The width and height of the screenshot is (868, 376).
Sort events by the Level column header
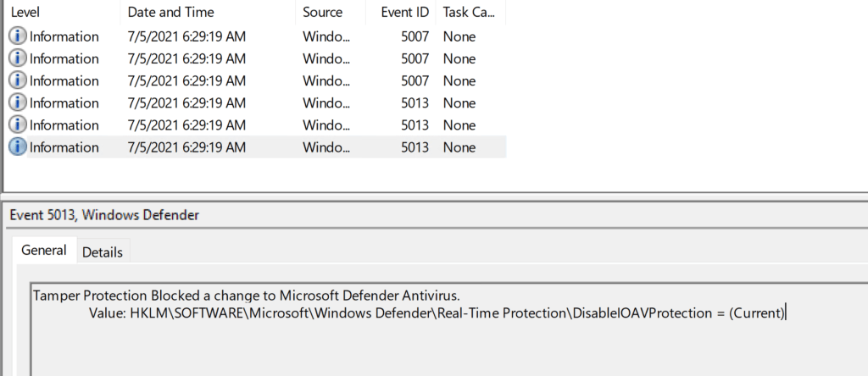point(25,13)
